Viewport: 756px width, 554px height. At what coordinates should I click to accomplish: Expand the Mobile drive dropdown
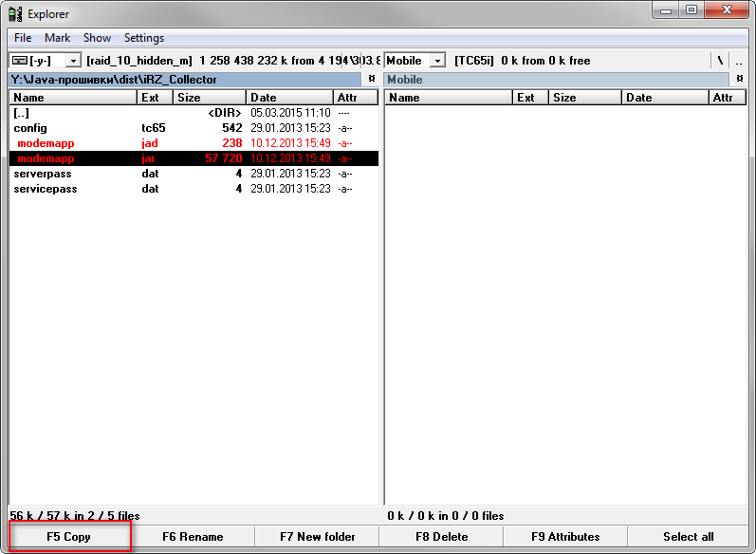click(437, 61)
